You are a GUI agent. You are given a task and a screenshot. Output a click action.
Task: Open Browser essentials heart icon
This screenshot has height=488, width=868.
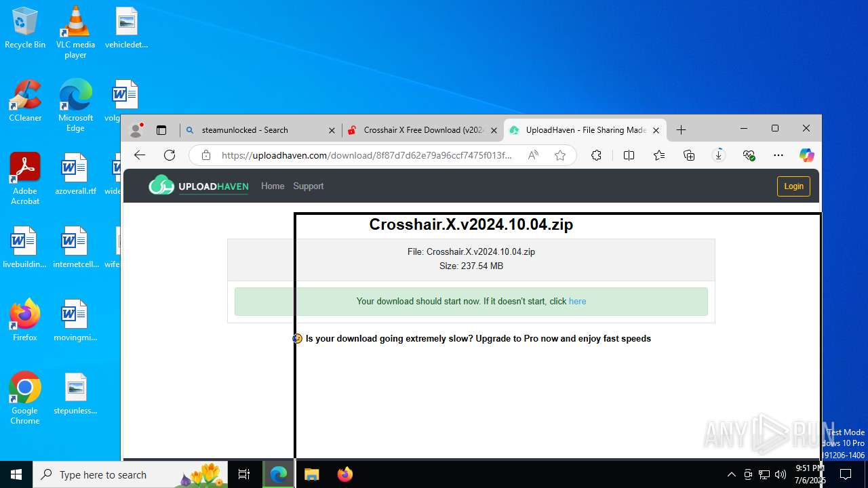[x=749, y=155]
